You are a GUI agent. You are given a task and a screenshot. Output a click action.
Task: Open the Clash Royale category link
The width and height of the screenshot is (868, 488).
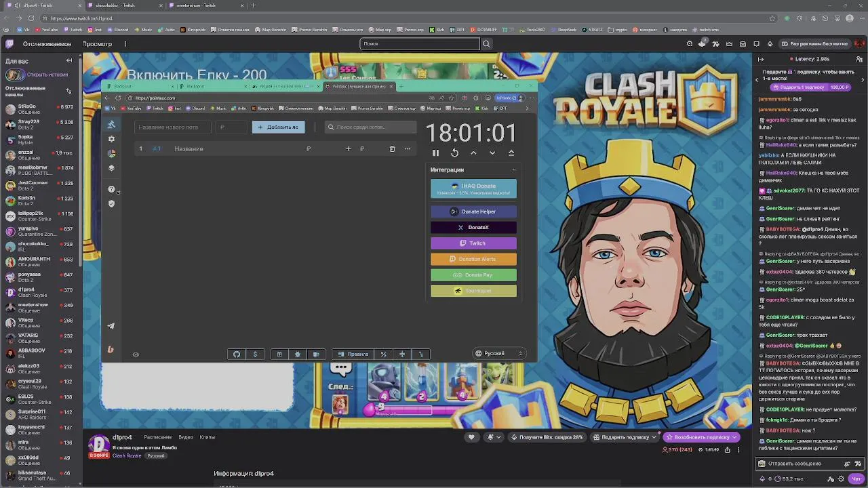(127, 456)
